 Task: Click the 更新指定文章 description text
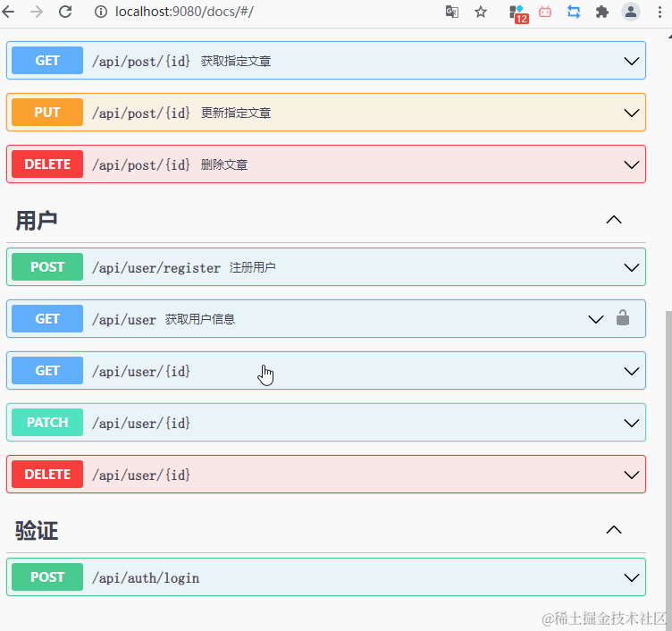click(x=236, y=114)
